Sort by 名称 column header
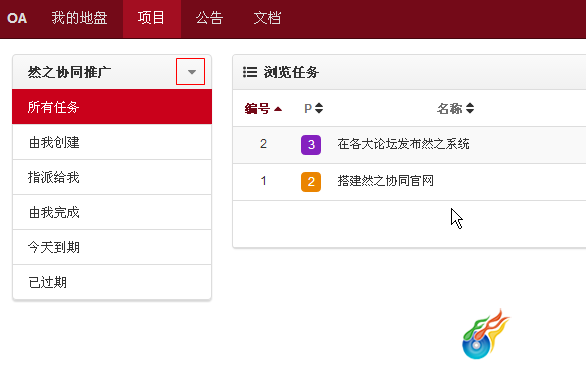The image size is (586, 367). click(455, 108)
